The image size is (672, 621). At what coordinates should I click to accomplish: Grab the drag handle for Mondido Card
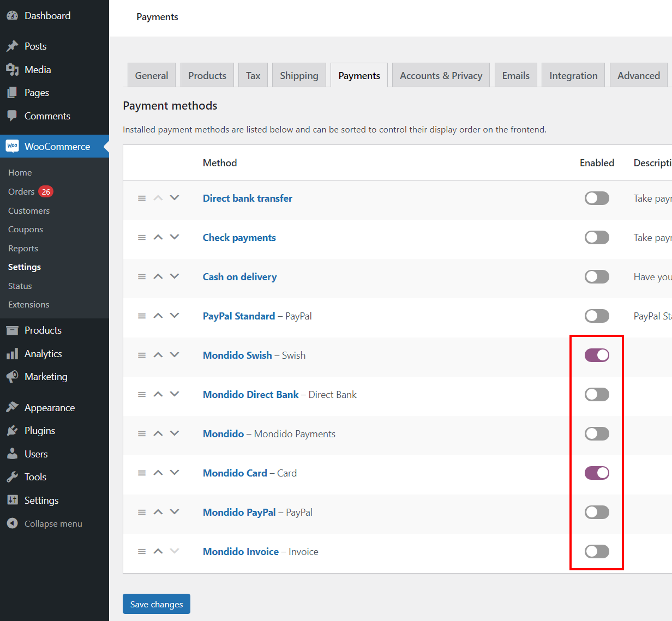(x=142, y=473)
